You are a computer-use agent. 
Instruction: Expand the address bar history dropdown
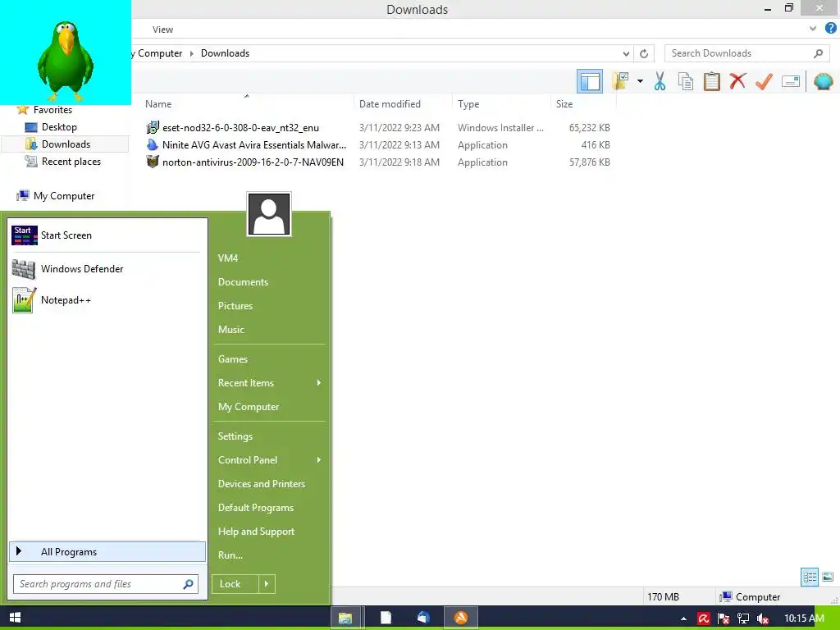[x=626, y=53]
